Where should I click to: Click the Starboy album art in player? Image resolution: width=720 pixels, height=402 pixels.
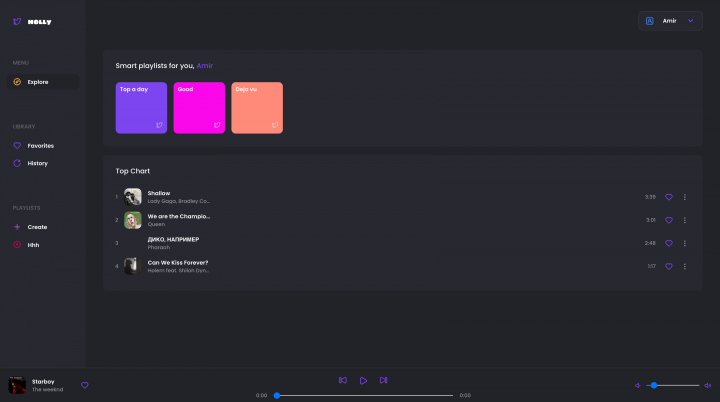click(17, 385)
